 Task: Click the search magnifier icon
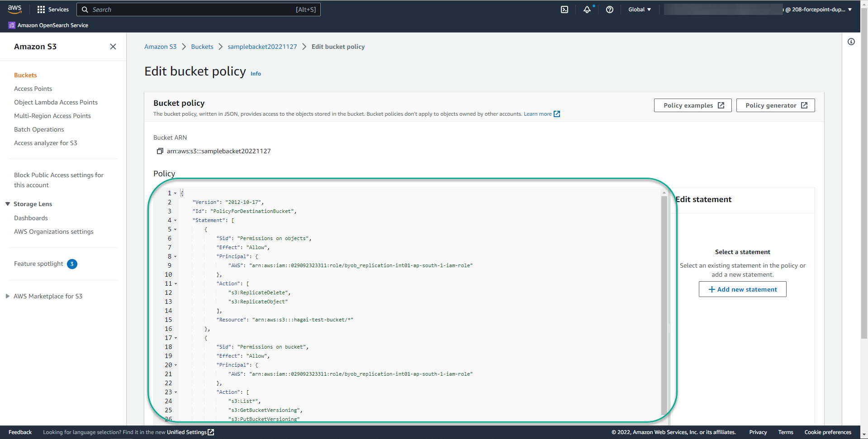(x=85, y=9)
